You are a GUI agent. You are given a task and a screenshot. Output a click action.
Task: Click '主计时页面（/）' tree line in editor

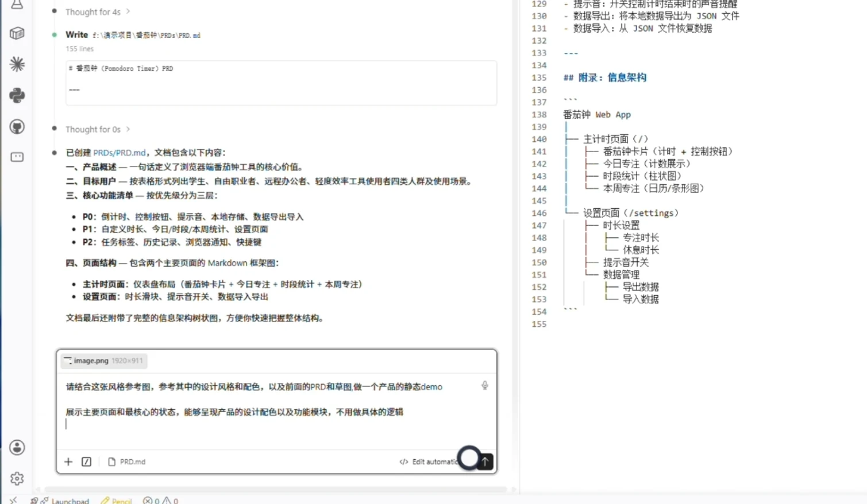tap(616, 139)
